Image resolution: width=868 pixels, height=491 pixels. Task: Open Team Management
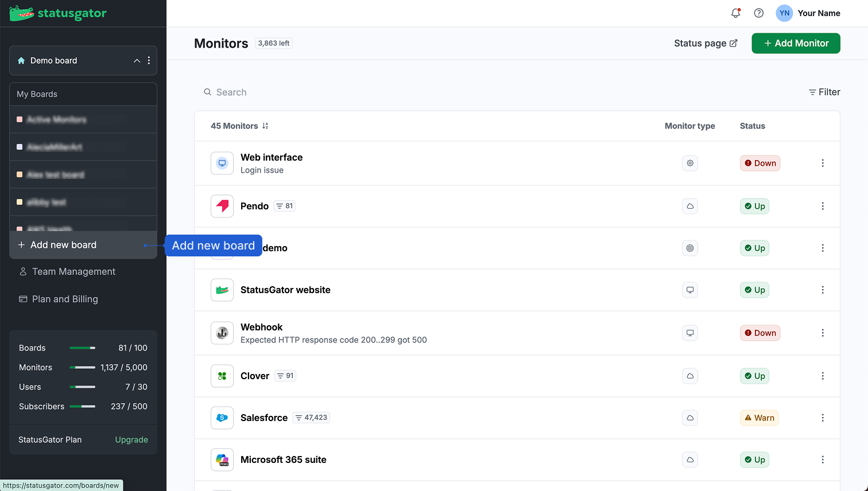[x=67, y=271]
